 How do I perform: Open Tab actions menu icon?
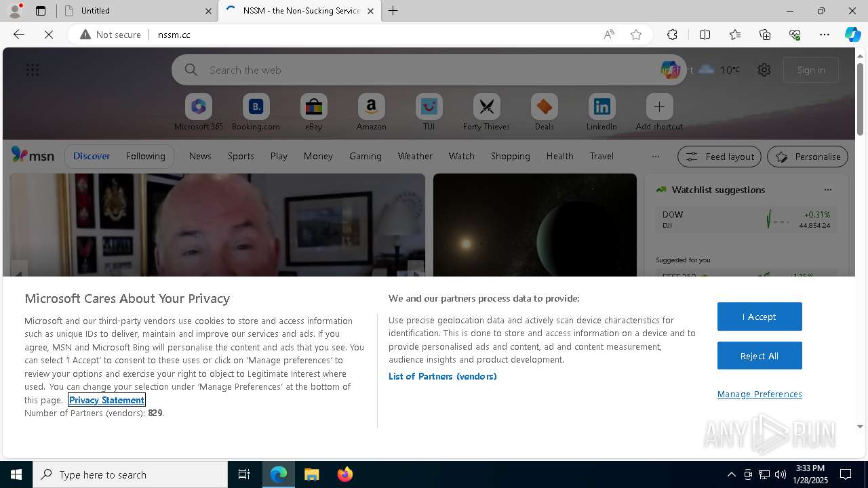click(x=41, y=11)
